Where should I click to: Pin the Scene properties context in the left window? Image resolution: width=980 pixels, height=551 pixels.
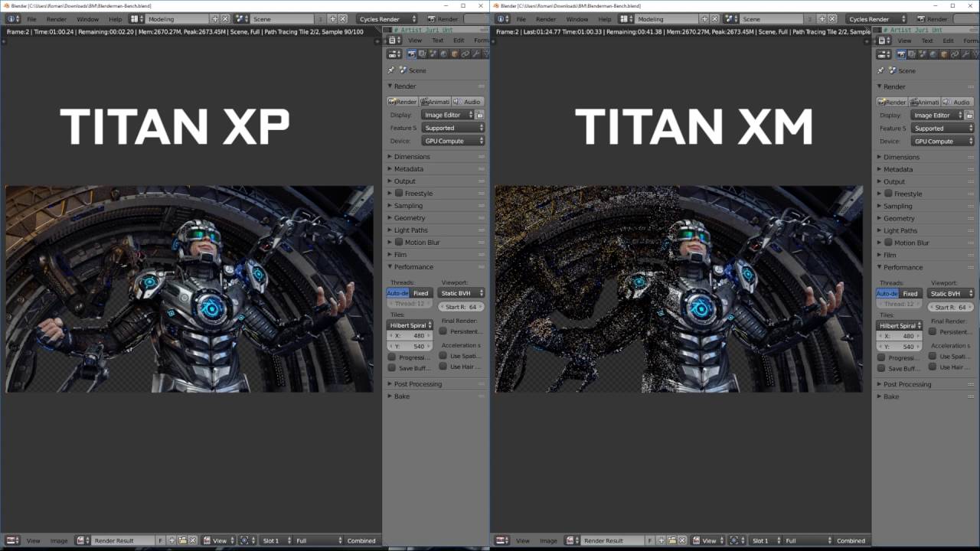pyautogui.click(x=391, y=70)
